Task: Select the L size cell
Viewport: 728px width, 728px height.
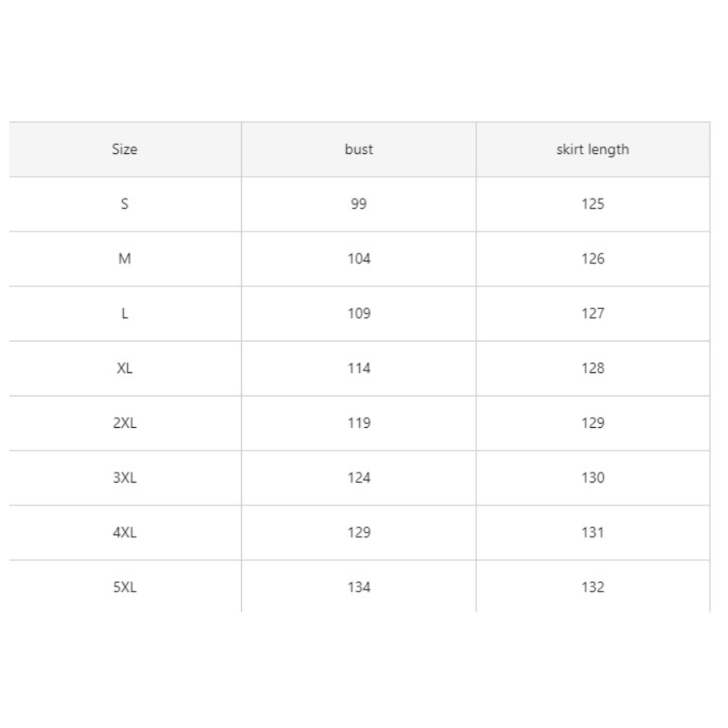Action: [x=125, y=313]
